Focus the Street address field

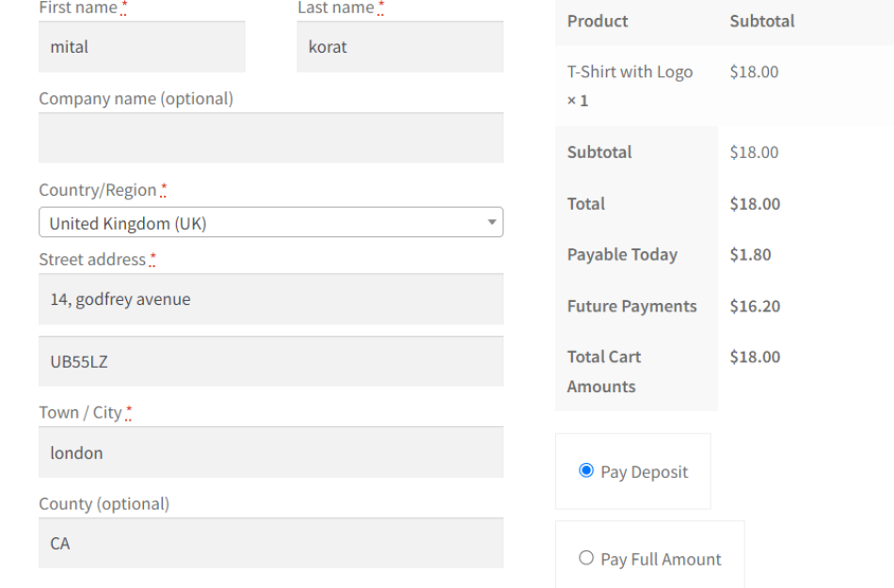tap(271, 298)
